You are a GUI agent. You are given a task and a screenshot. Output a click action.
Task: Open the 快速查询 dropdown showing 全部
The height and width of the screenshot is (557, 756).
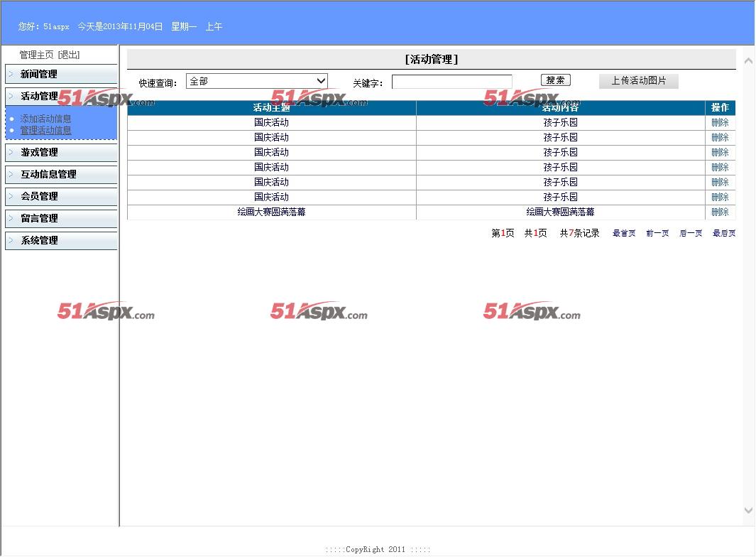[256, 82]
